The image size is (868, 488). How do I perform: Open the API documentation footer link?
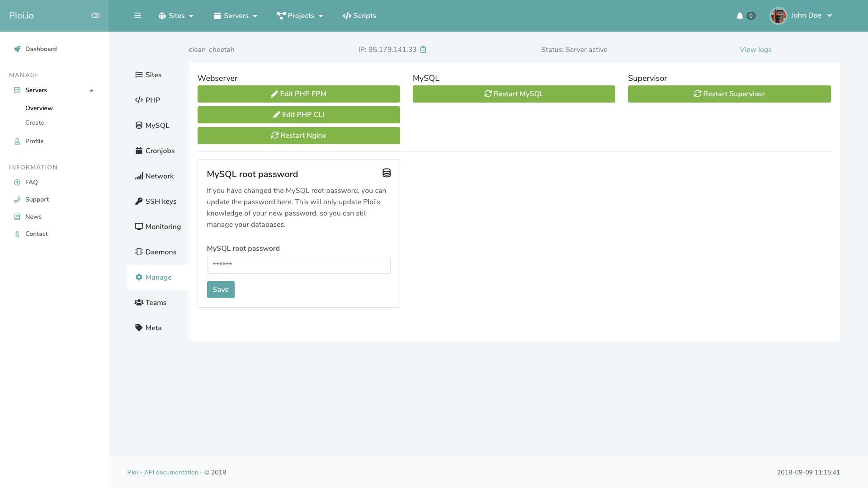pyautogui.click(x=171, y=473)
